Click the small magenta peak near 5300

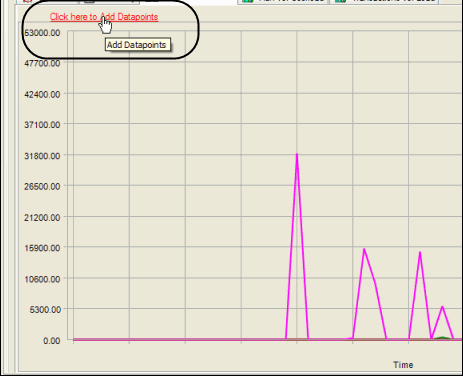442,306
